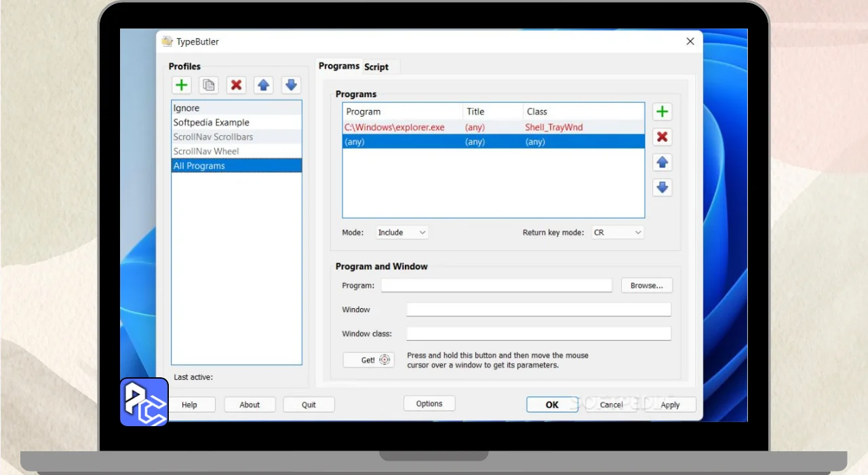Viewport: 868px width, 475px height.
Task: Open Help
Action: point(189,404)
